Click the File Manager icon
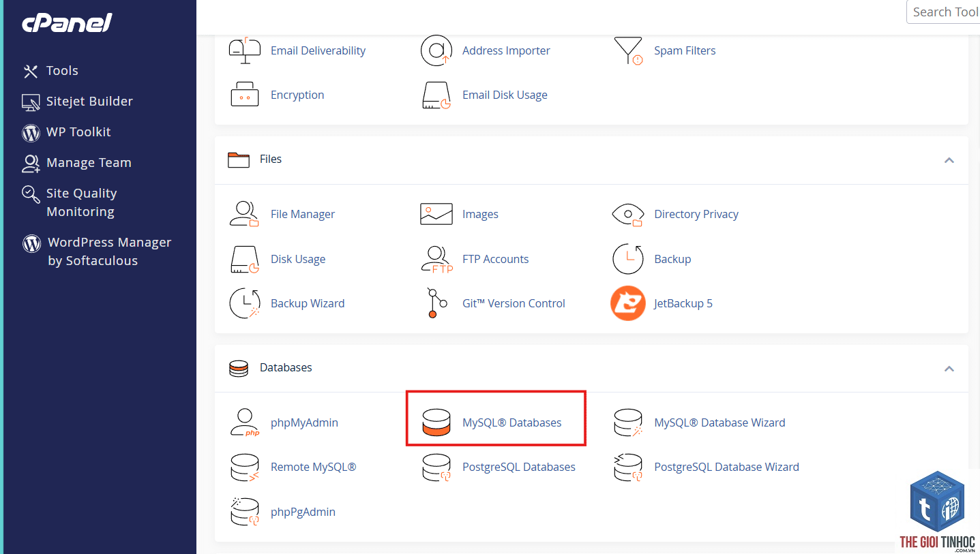 pos(245,214)
